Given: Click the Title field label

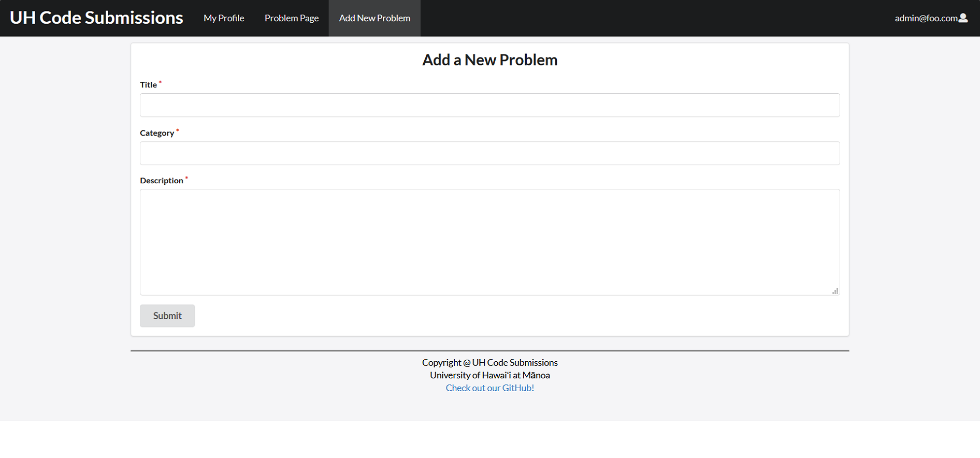Looking at the screenshot, I should 148,85.
